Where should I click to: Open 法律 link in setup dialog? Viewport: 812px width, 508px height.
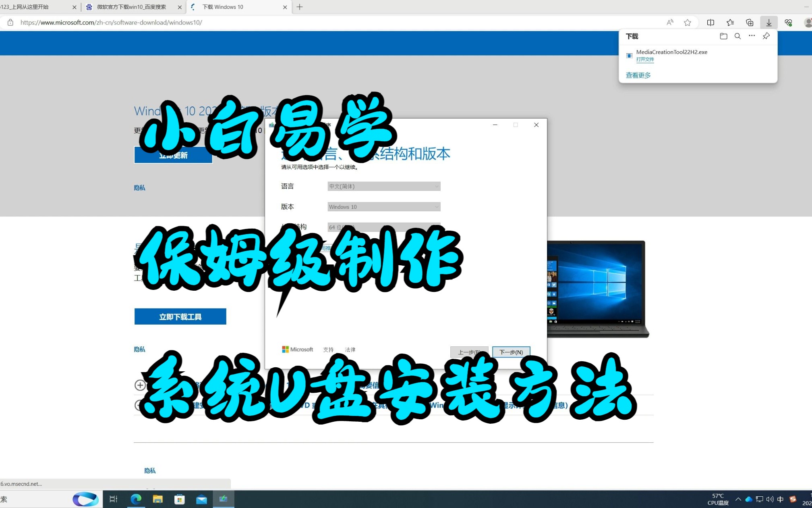coord(350,350)
